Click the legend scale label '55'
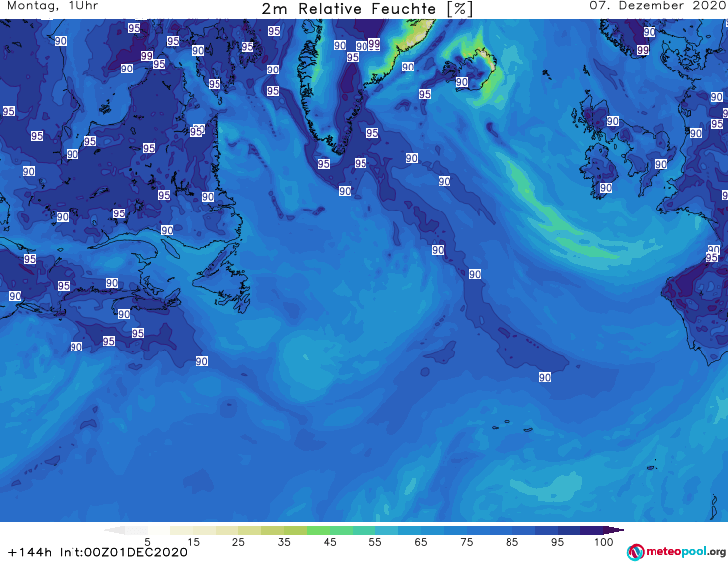The height and width of the screenshot is (562, 728). pyautogui.click(x=375, y=542)
